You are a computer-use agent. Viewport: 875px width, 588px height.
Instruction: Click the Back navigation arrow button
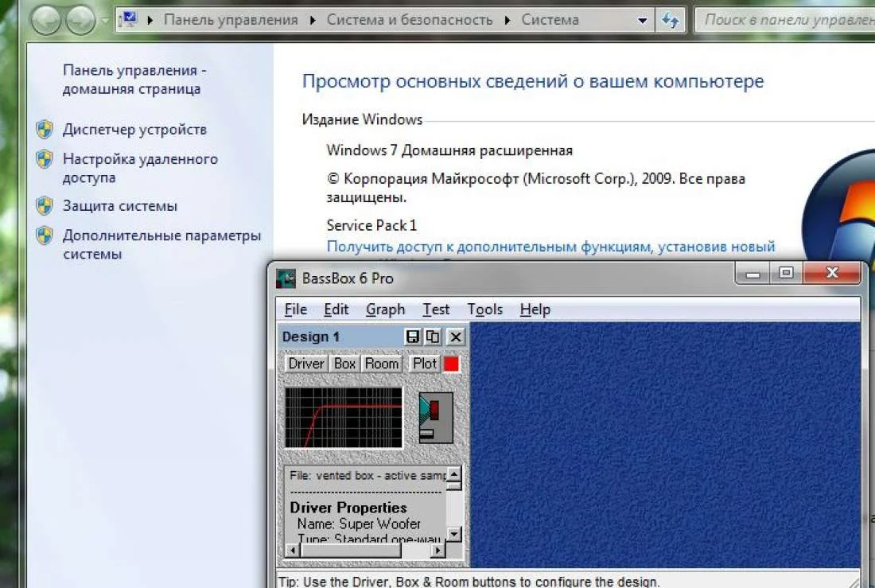[x=46, y=20]
